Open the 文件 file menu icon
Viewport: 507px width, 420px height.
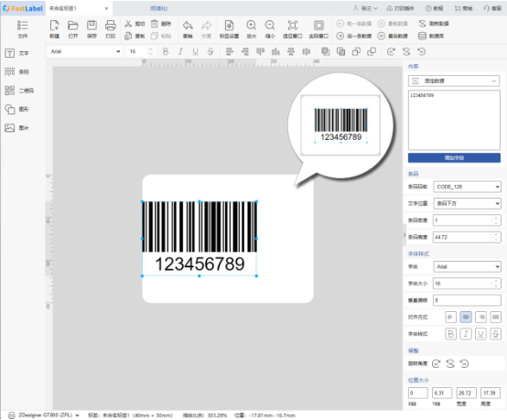(22, 26)
